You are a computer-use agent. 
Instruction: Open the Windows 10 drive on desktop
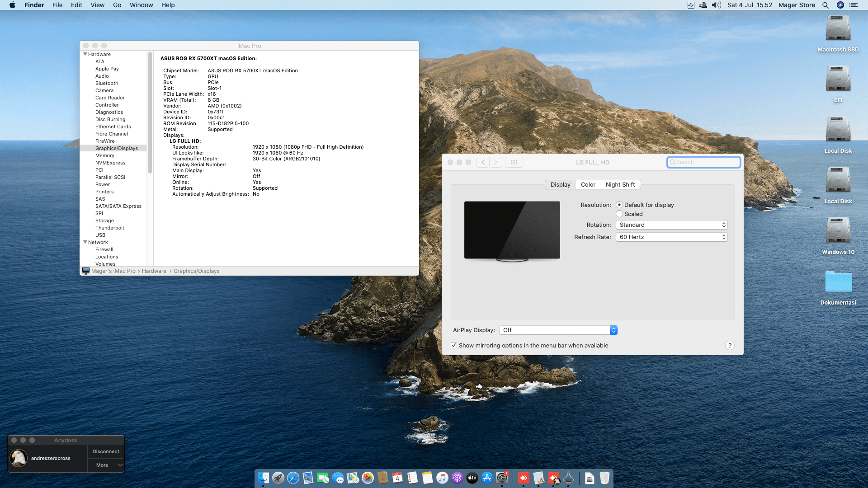[838, 231]
